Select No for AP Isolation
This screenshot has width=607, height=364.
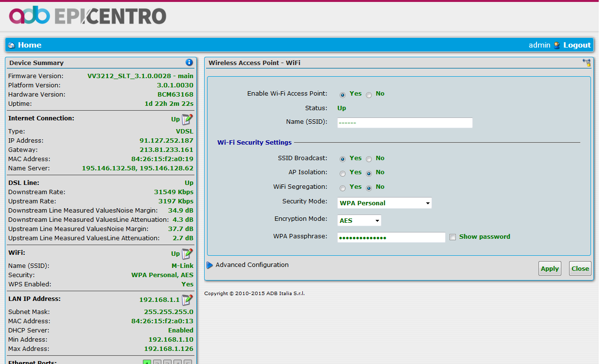click(369, 173)
